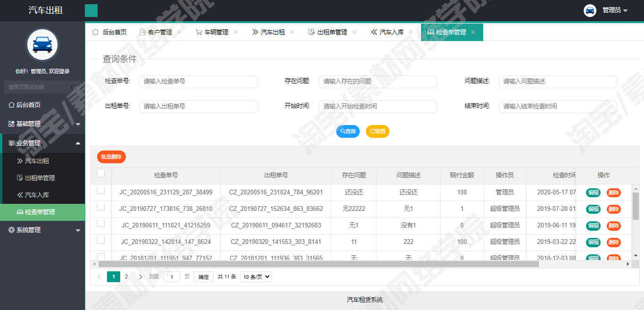Focus the 结束时间 date input
The width and height of the screenshot is (644, 310).
click(558, 106)
